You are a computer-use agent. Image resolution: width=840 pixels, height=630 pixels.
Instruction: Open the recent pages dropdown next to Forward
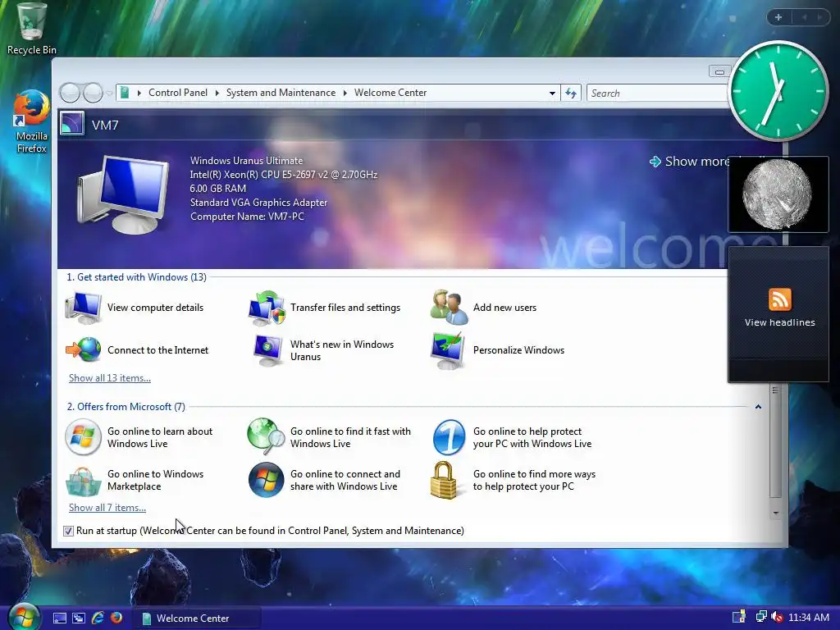[x=109, y=94]
